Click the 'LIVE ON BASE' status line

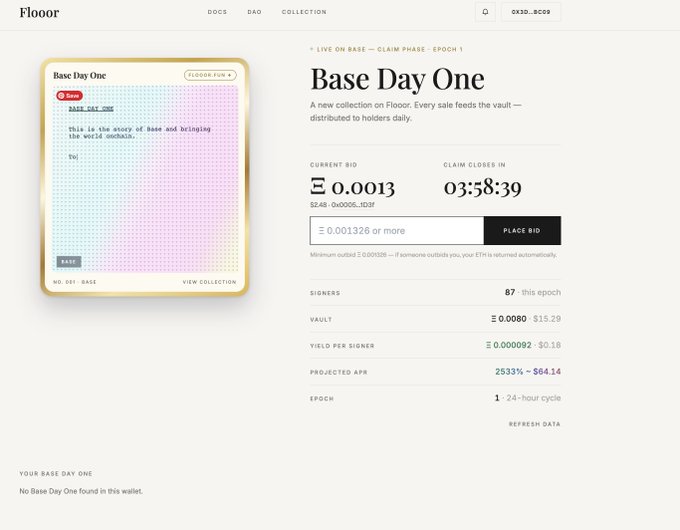pos(386,49)
